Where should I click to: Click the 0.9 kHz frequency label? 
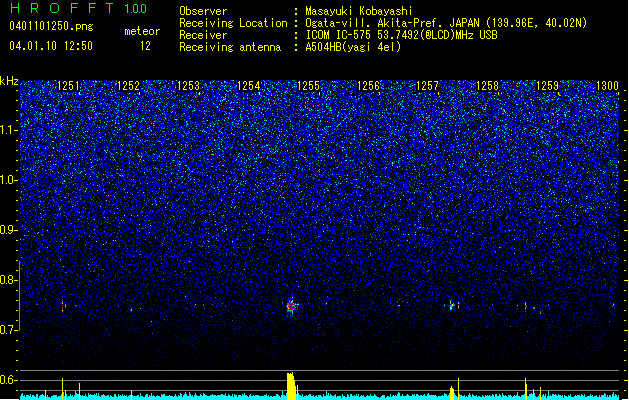(x=9, y=230)
